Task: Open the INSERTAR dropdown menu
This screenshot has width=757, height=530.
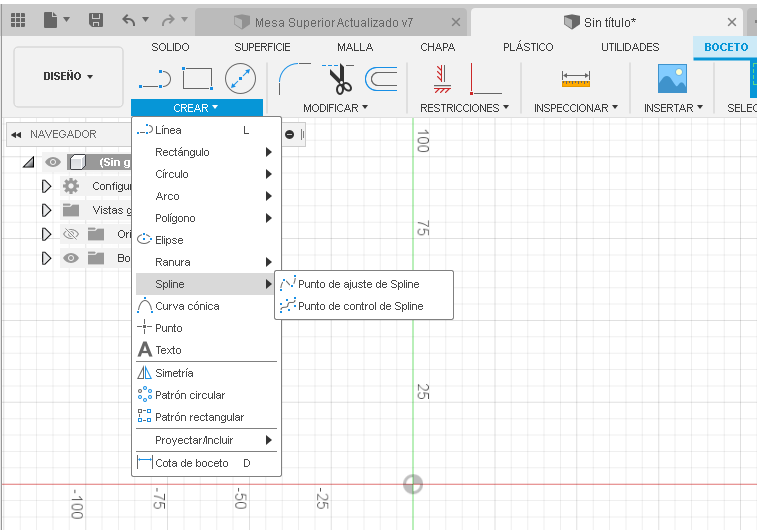Action: coord(673,108)
